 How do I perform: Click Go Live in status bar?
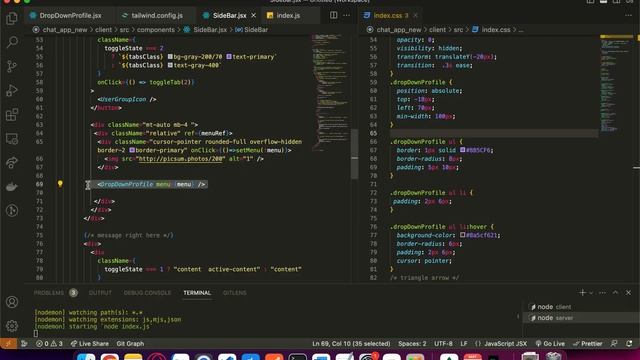[x=550, y=344]
